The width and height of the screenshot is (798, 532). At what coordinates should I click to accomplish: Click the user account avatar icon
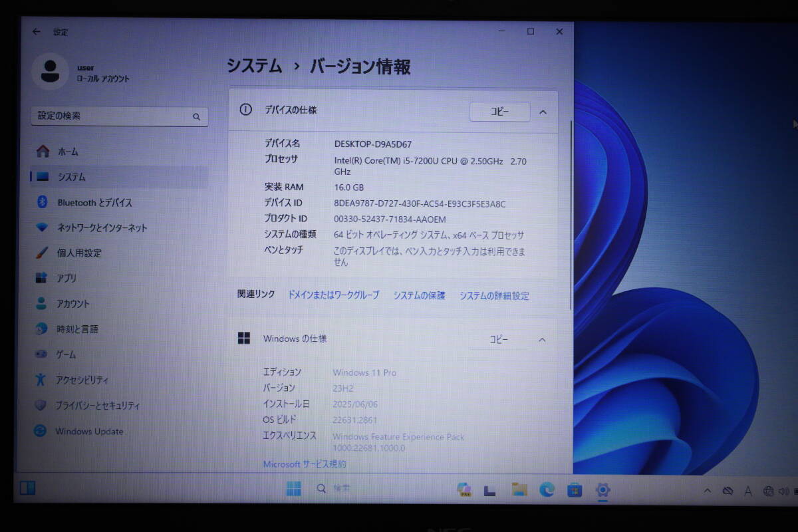(50, 71)
